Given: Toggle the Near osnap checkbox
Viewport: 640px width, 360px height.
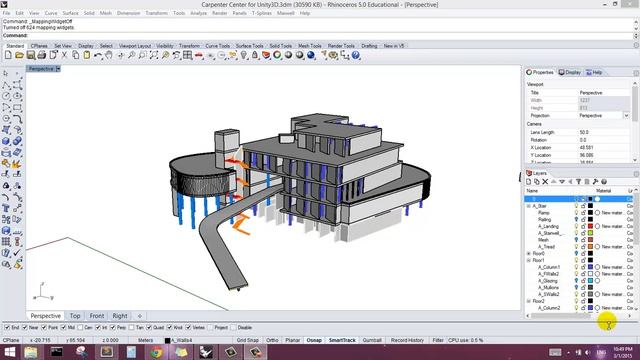Looking at the screenshot, I should [x=25, y=327].
